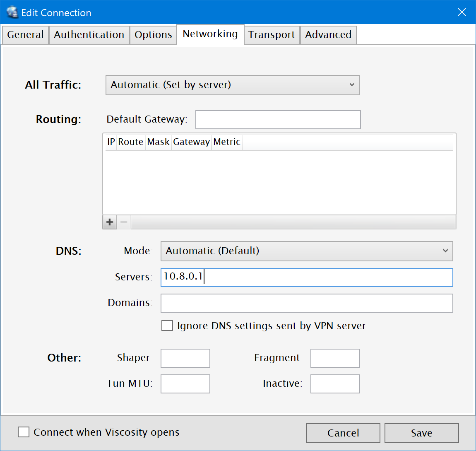The image size is (476, 451).
Task: Click the minus icon to remove route
Action: point(123,222)
